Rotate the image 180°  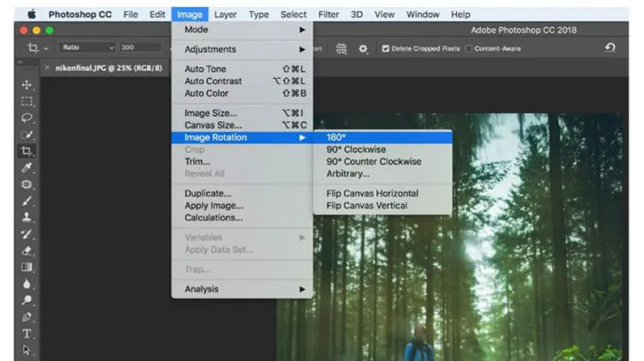[382, 137]
